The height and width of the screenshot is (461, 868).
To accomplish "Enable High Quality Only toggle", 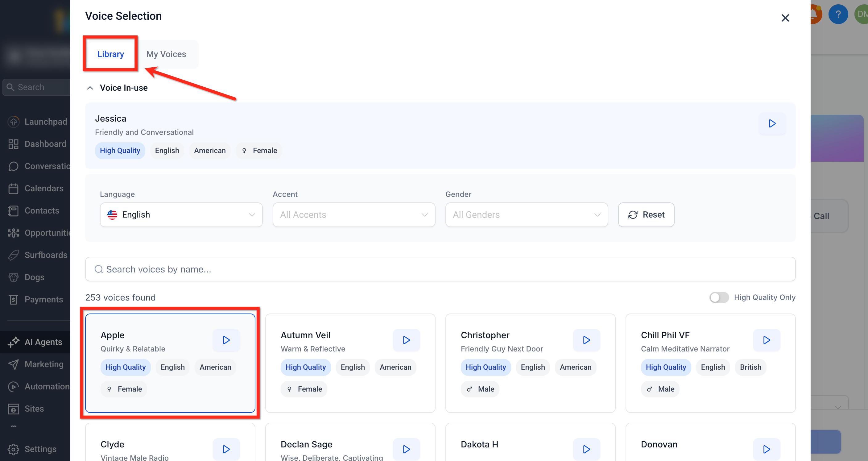I will click(x=719, y=297).
